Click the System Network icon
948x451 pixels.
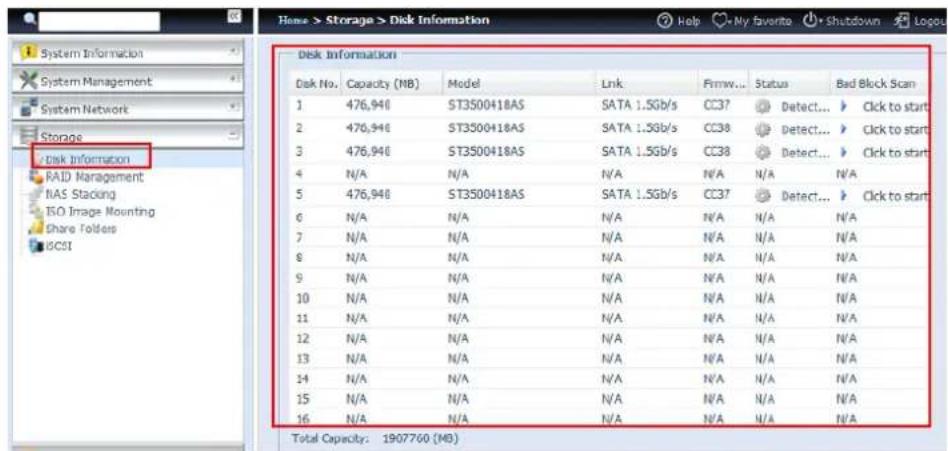pyautogui.click(x=27, y=109)
